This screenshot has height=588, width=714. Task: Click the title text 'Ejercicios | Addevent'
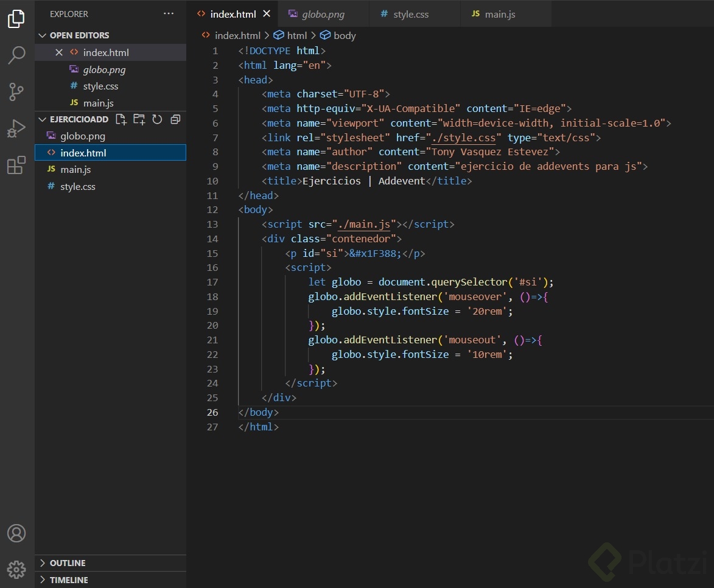363,181
